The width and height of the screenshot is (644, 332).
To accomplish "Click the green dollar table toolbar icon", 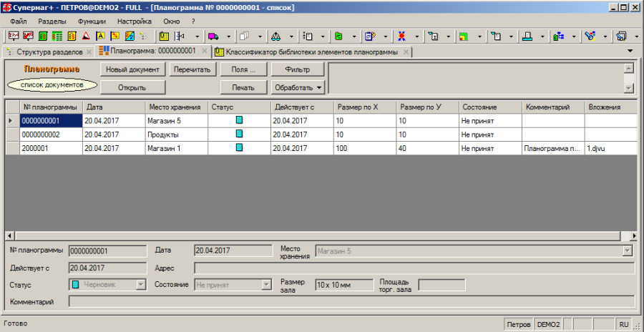I will (x=57, y=36).
